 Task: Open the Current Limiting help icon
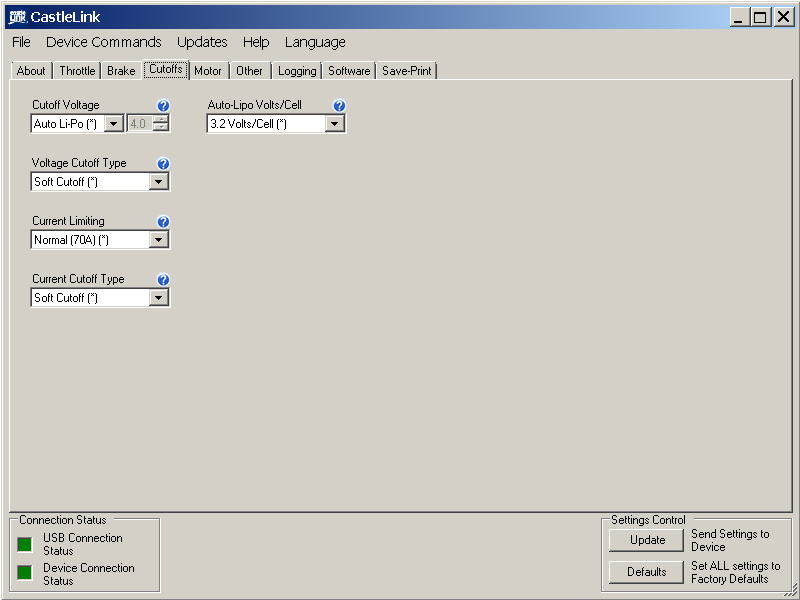pos(164,221)
